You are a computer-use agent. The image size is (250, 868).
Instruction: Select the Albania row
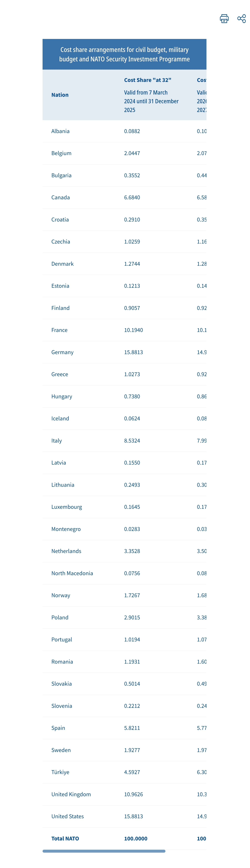61,131
